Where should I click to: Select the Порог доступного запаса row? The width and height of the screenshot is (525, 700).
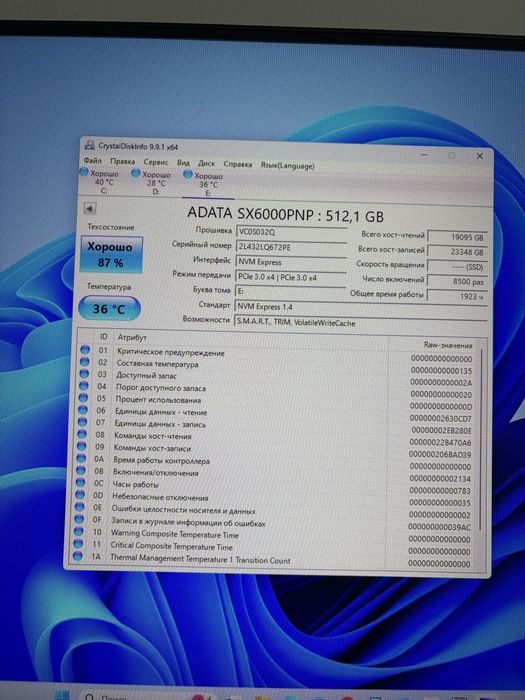tap(277, 390)
